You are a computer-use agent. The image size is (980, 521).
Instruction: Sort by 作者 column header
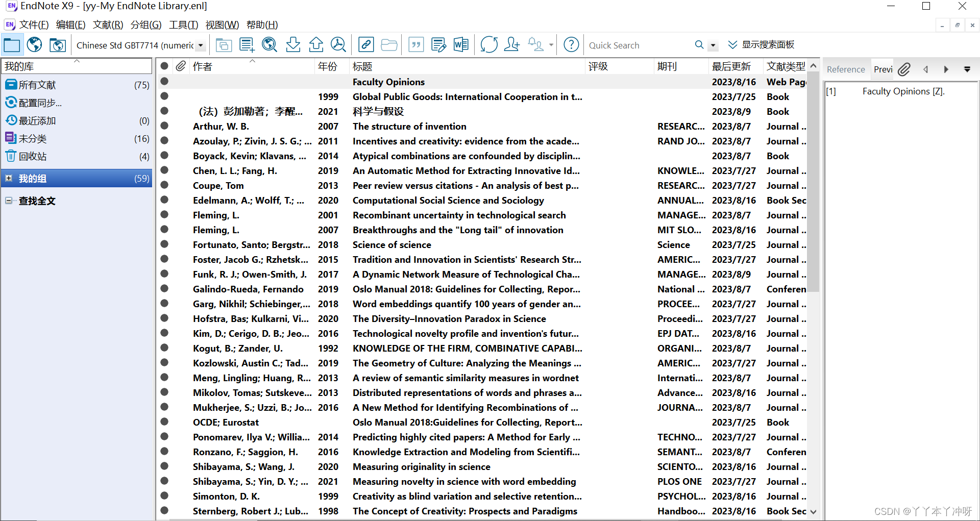[x=252, y=66]
